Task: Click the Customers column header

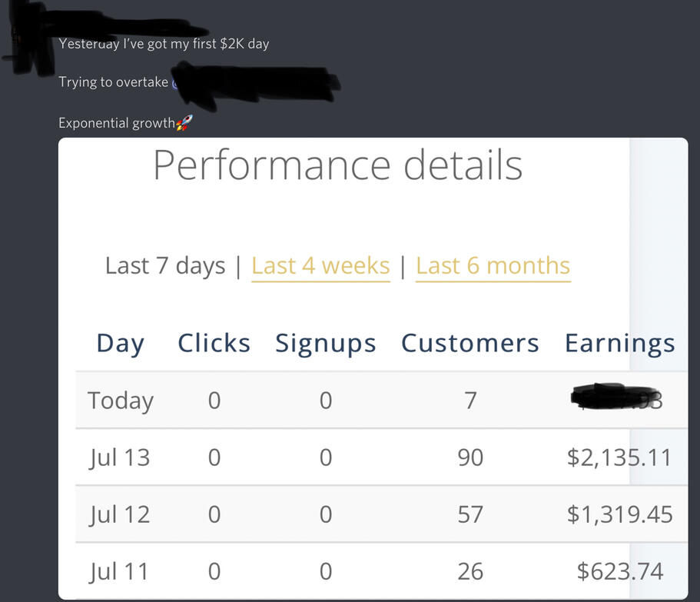Action: 469,344
